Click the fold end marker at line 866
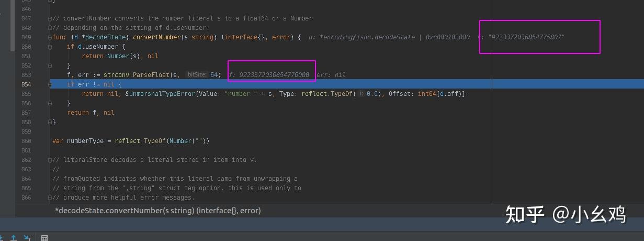This screenshot has width=644, height=241. tap(50, 198)
